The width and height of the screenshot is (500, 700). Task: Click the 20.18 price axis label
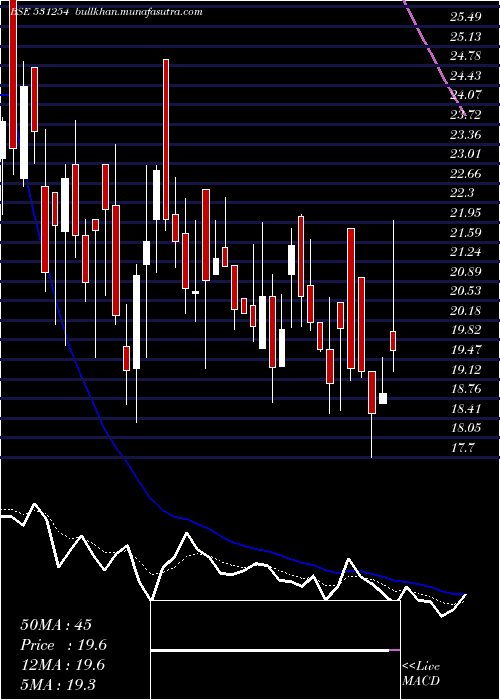point(466,311)
